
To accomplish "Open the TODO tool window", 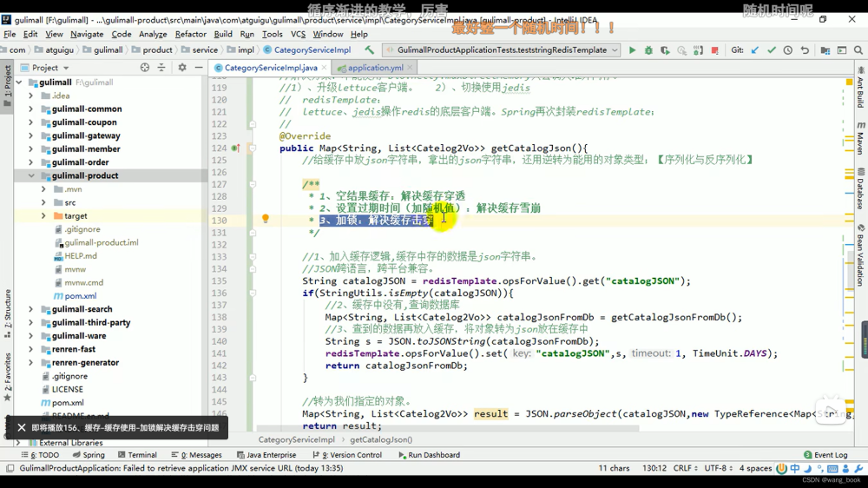I will pos(40,455).
